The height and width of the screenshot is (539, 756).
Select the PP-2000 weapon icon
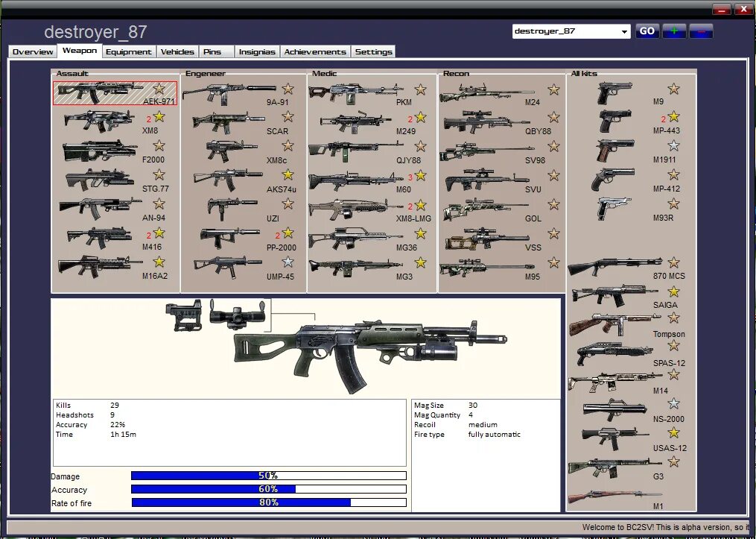coord(230,238)
